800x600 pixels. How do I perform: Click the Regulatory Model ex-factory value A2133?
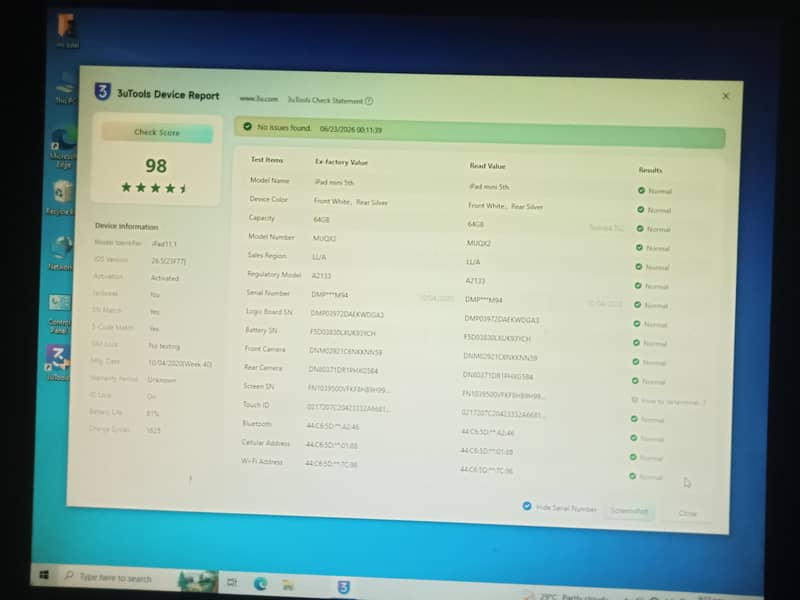click(x=321, y=276)
